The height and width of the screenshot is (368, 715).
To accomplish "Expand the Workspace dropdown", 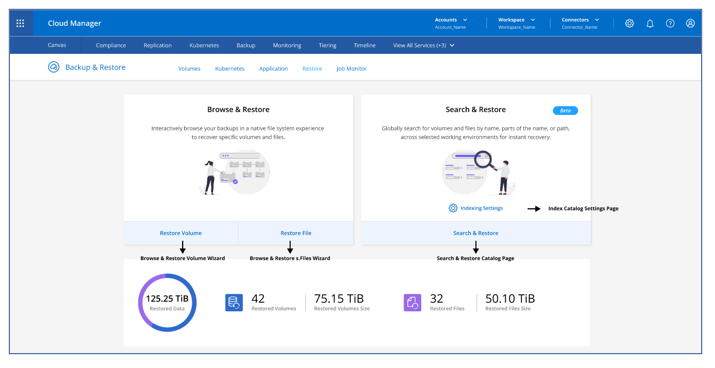I will (517, 23).
